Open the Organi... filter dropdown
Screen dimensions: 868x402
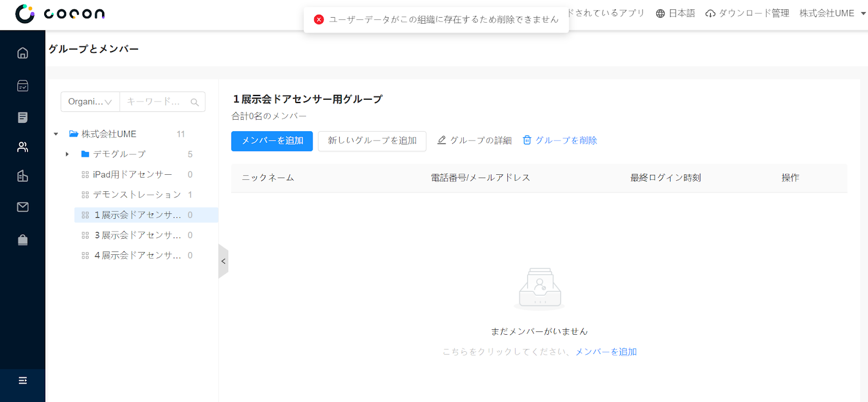(90, 101)
